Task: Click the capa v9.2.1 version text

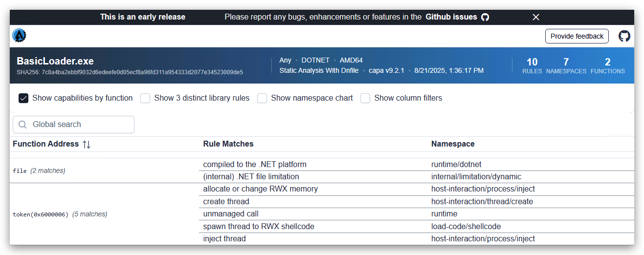Action: click(386, 70)
